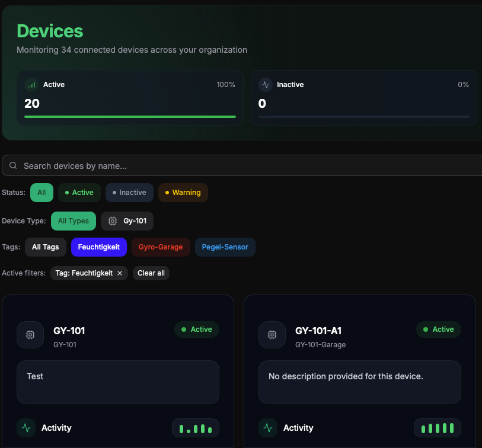Click the Active count 20
The height and width of the screenshot is (448, 482).
32,104
